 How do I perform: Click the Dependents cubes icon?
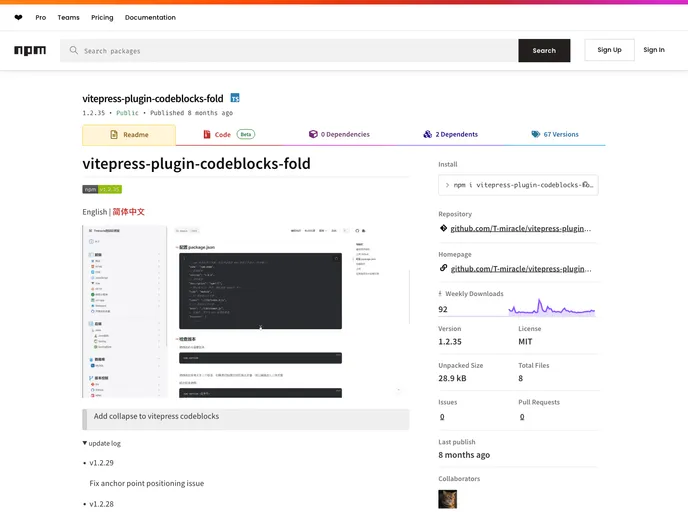427,134
